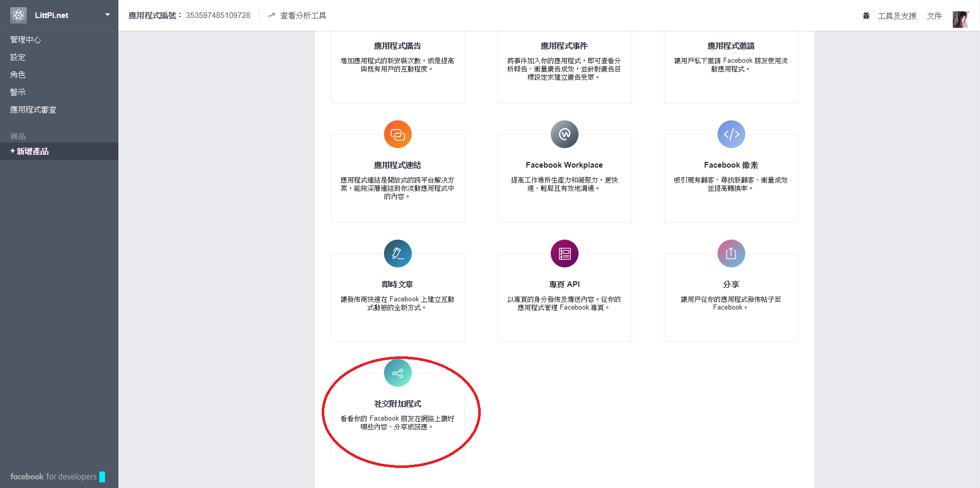Screen dimensions: 980x488
Task: Click the Facebook 像素 card title
Action: click(731, 165)
